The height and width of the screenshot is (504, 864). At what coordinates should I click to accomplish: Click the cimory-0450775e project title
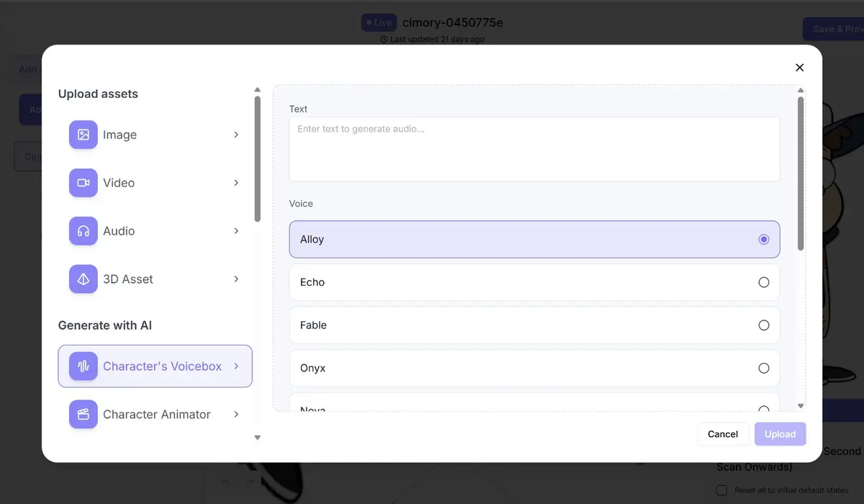click(x=452, y=22)
